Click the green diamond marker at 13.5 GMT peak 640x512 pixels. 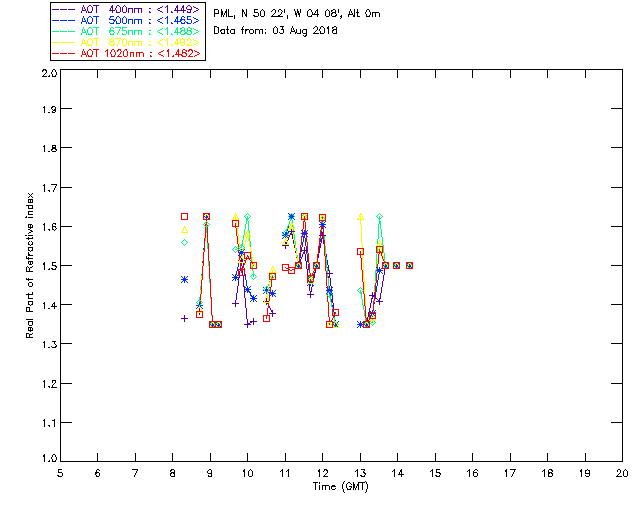coord(380,217)
